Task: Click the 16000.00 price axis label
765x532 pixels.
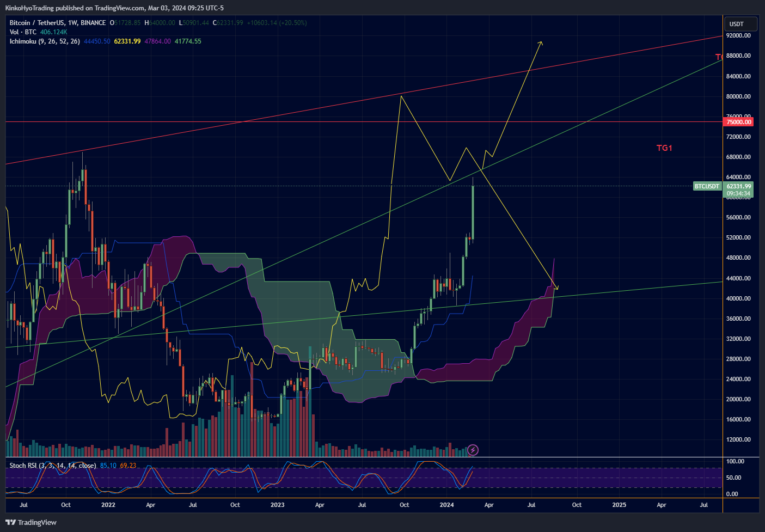Action: (739, 419)
